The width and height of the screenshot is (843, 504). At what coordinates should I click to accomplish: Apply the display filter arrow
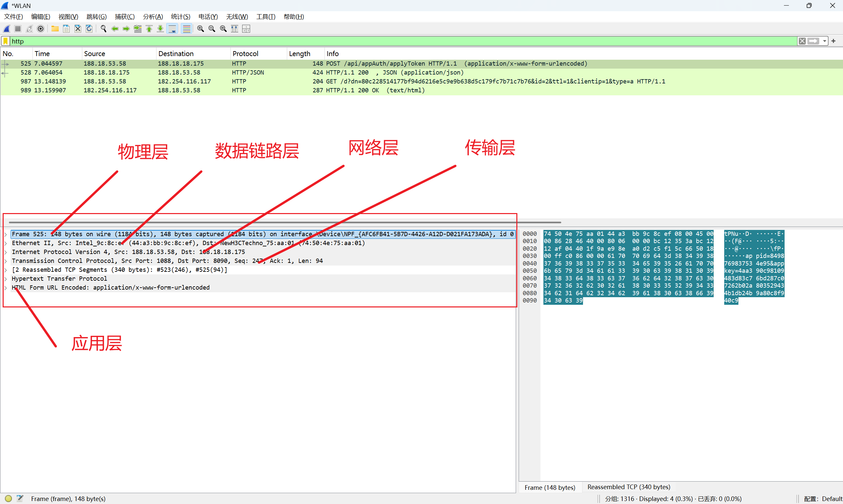pos(813,41)
